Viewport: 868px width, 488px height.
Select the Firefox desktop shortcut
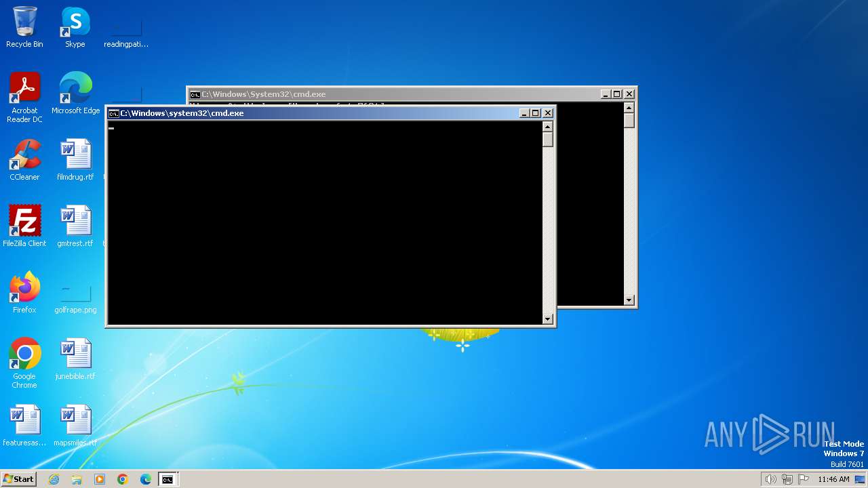[x=24, y=293]
